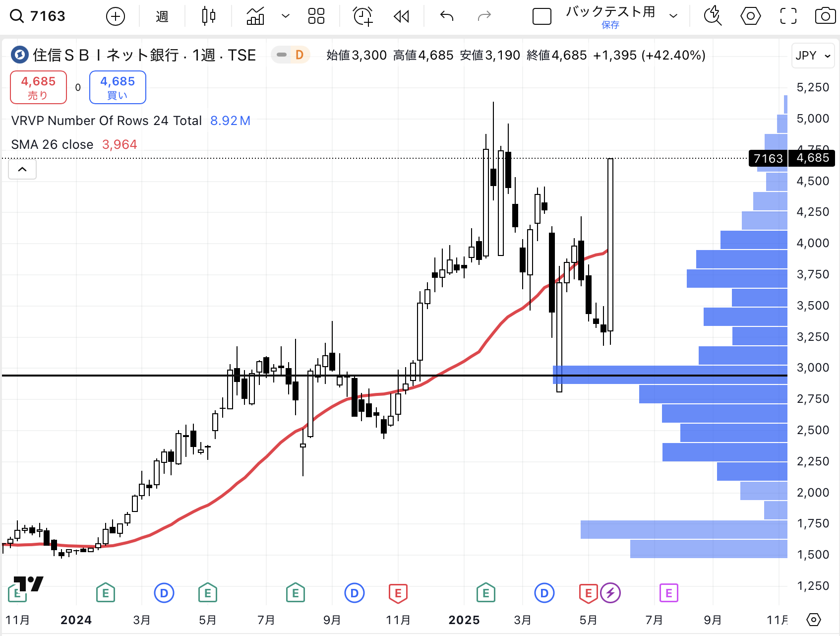Expand the layout management dropdown arrow
The width and height of the screenshot is (840, 636).
[673, 16]
